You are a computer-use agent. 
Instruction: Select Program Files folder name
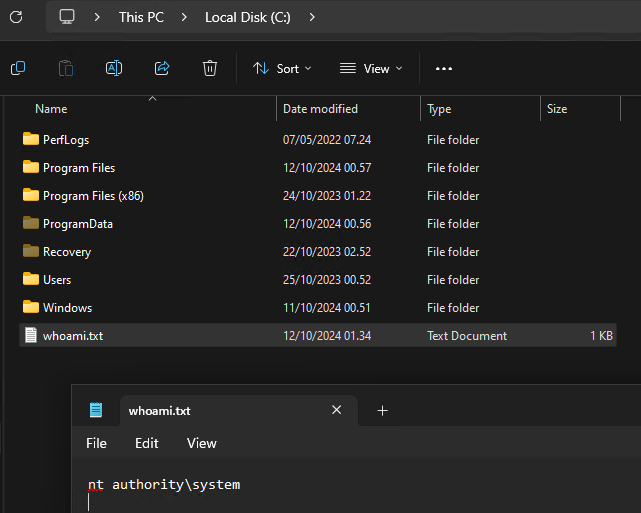point(79,168)
